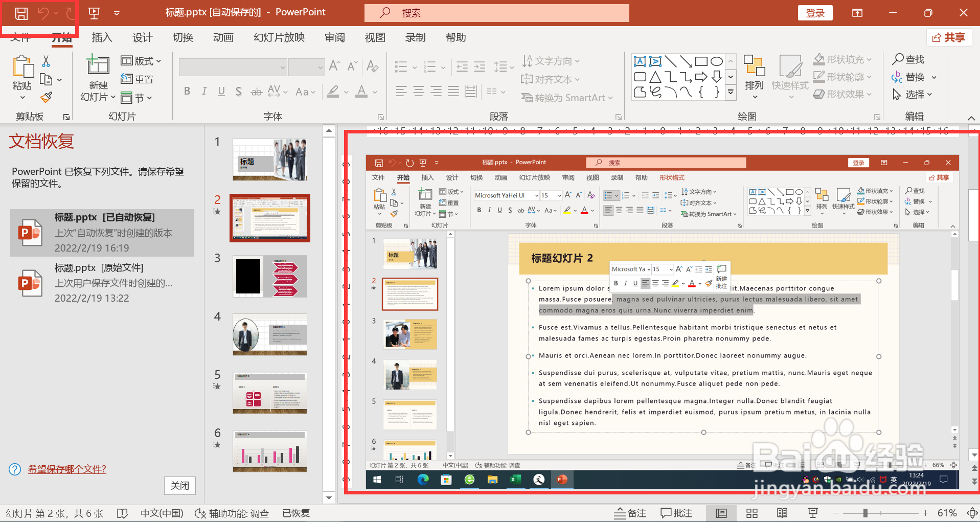Apply numbered list formatting

tap(429, 66)
